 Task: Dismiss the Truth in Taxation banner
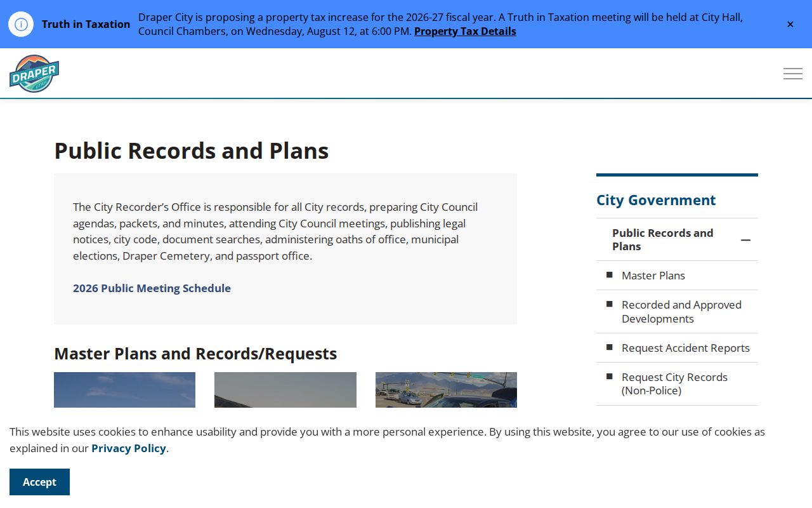(790, 24)
